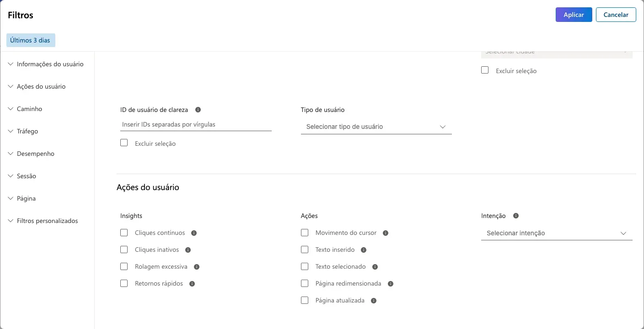Click Últimos 3 dias filter chip
Screen dimensions: 644x329
pos(31,40)
